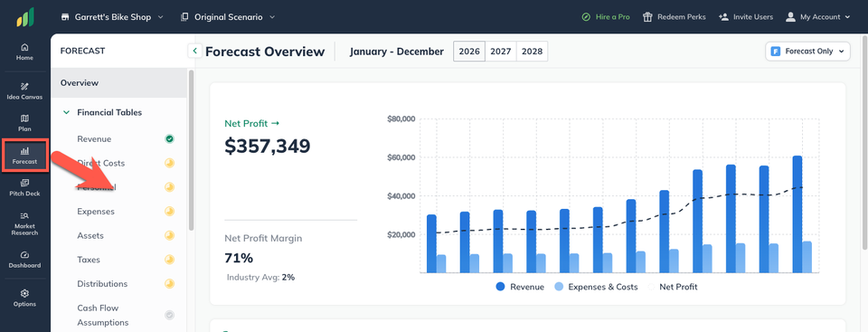This screenshot has height=332, width=868.
Task: Expand the My Account menu arrow
Action: pos(847,17)
